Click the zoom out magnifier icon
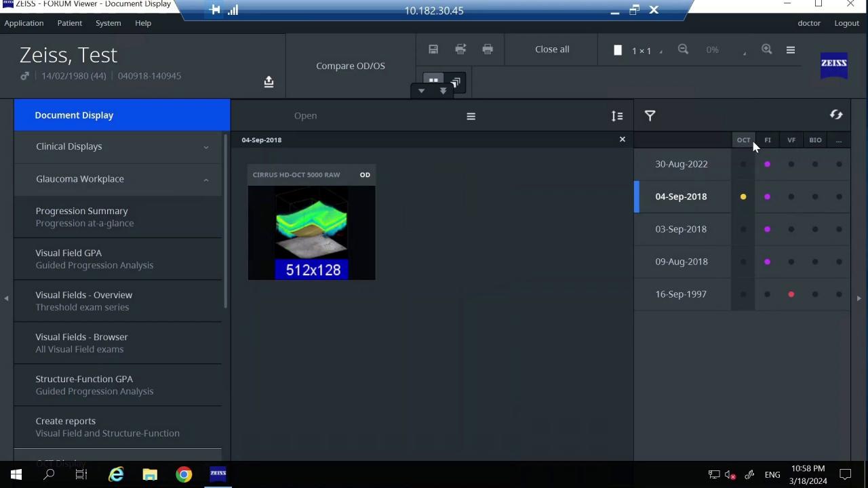 pyautogui.click(x=683, y=49)
